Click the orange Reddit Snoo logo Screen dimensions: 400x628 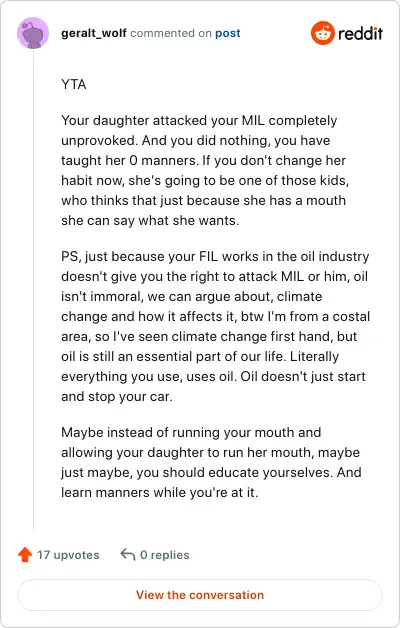point(322,33)
